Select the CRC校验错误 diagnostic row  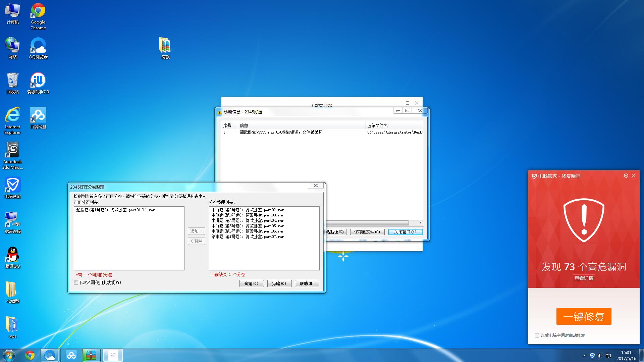click(x=322, y=132)
